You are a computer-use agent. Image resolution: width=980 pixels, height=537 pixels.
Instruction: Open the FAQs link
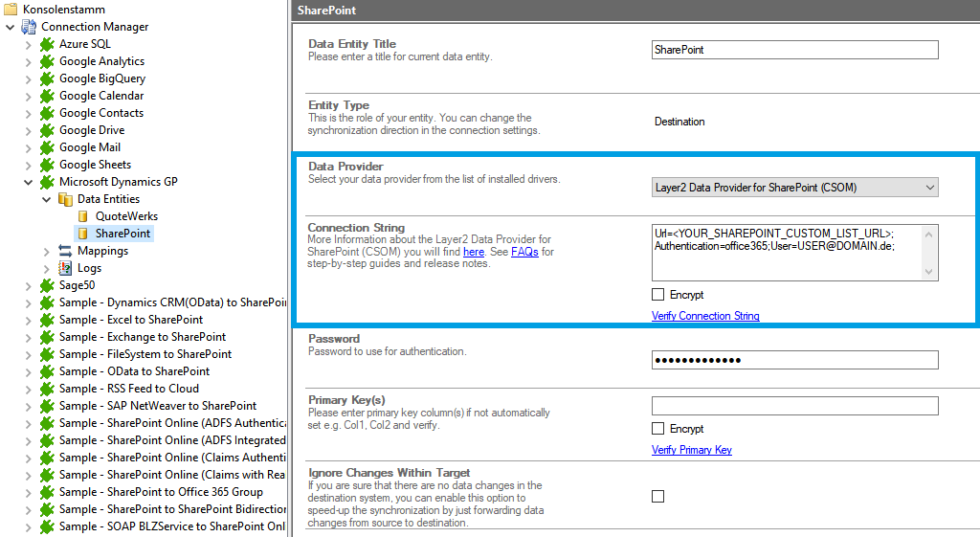[524, 252]
